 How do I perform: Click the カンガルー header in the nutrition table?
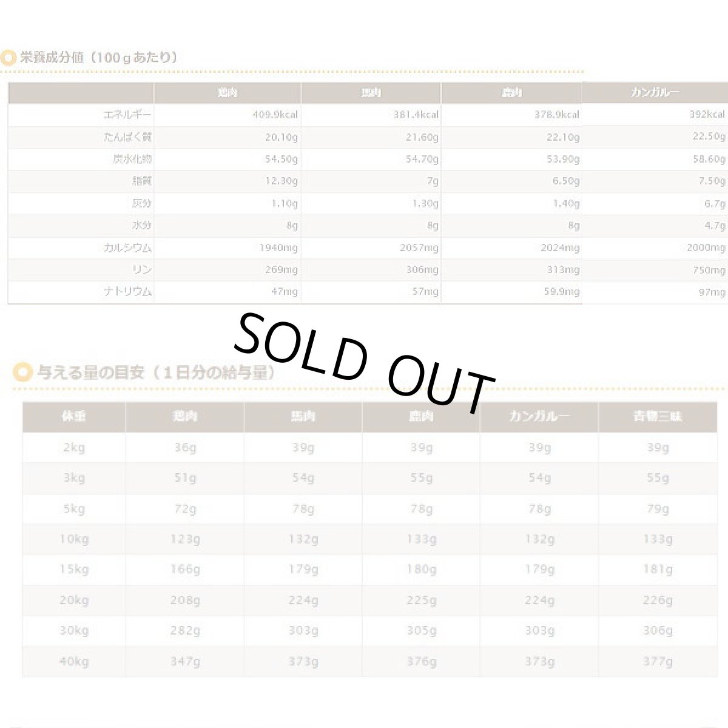[655, 92]
